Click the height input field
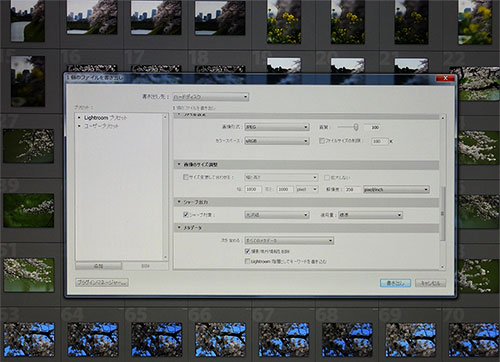The width and height of the screenshot is (500, 362). (285, 189)
